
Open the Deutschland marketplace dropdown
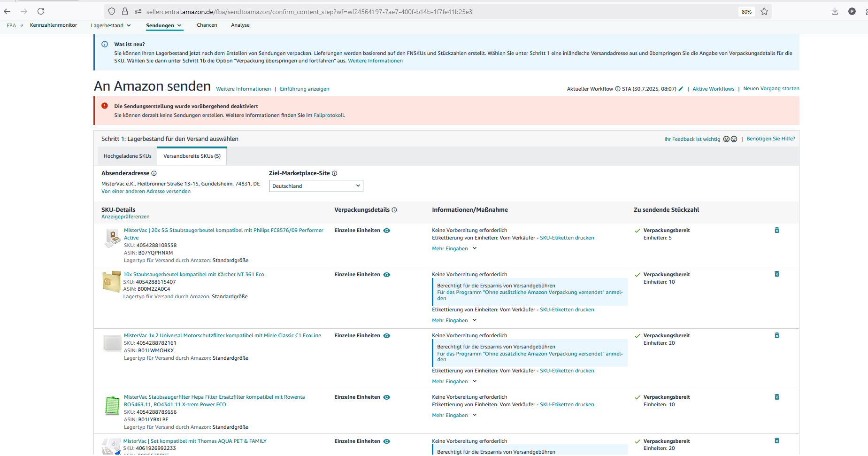click(316, 186)
